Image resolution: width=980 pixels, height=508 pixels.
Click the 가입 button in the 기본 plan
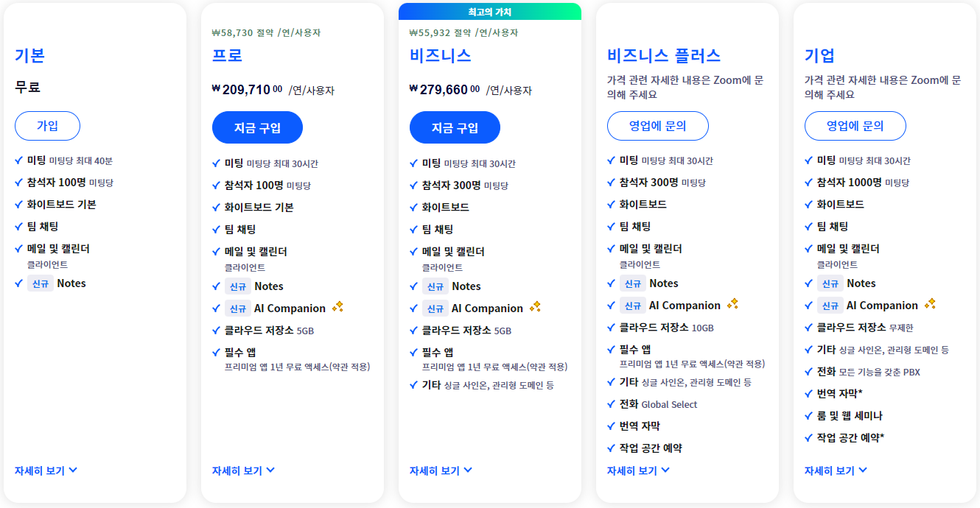47,126
